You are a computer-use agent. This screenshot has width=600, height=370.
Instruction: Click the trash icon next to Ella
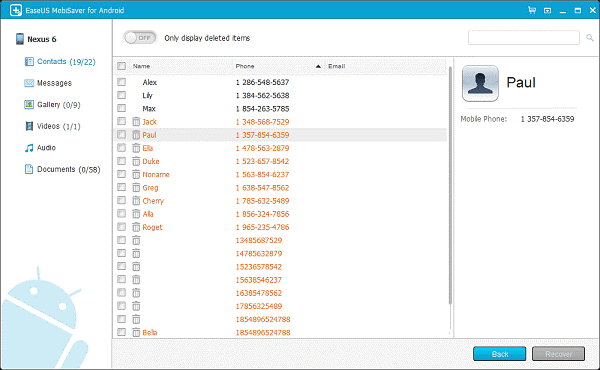coord(136,148)
